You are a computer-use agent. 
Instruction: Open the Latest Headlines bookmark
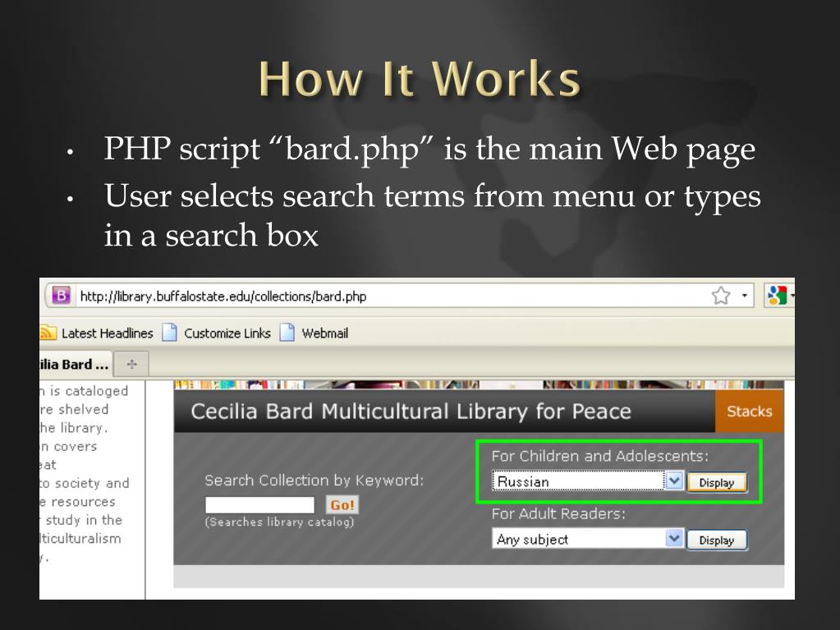pyautogui.click(x=107, y=333)
